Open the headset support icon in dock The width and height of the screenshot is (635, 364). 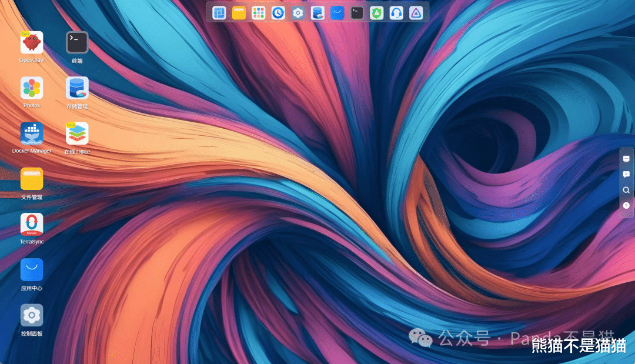coord(396,13)
